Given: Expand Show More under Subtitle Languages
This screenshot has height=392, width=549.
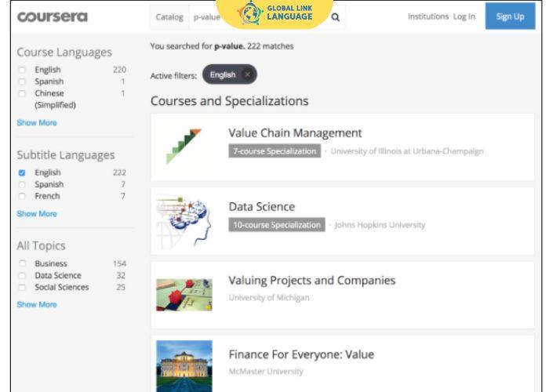Looking at the screenshot, I should 37,213.
